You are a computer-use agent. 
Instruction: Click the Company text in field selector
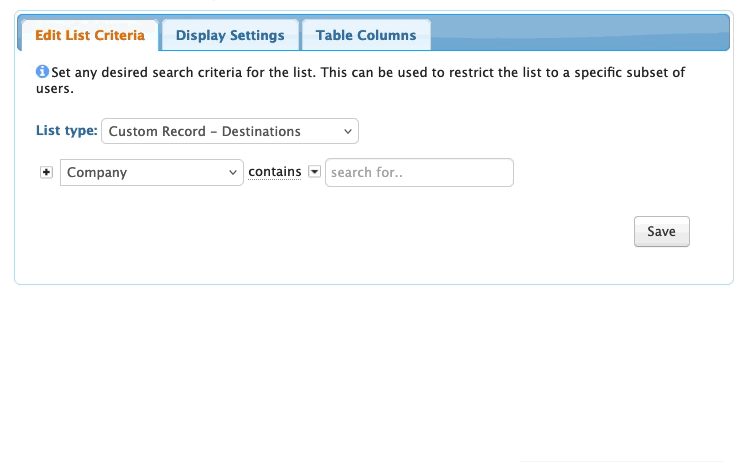[x=97, y=172]
